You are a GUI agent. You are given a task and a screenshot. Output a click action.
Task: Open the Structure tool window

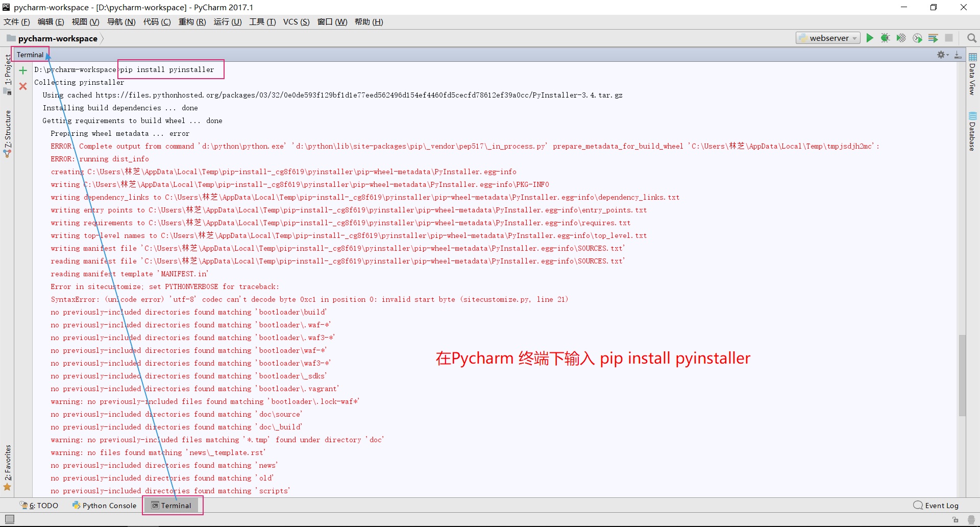(7, 134)
